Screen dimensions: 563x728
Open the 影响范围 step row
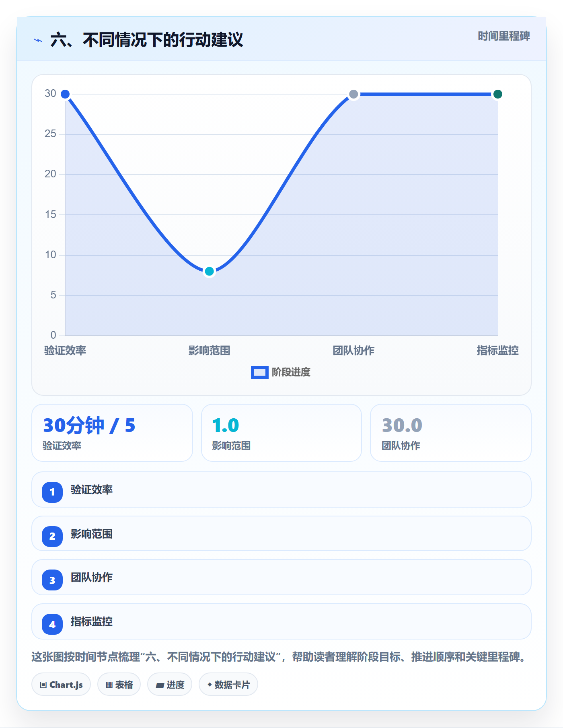point(281,534)
